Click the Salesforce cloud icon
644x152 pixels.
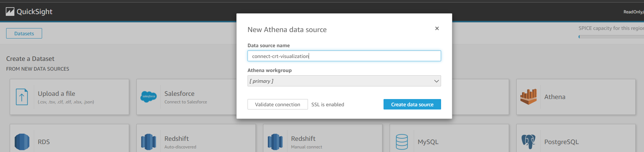tap(149, 97)
